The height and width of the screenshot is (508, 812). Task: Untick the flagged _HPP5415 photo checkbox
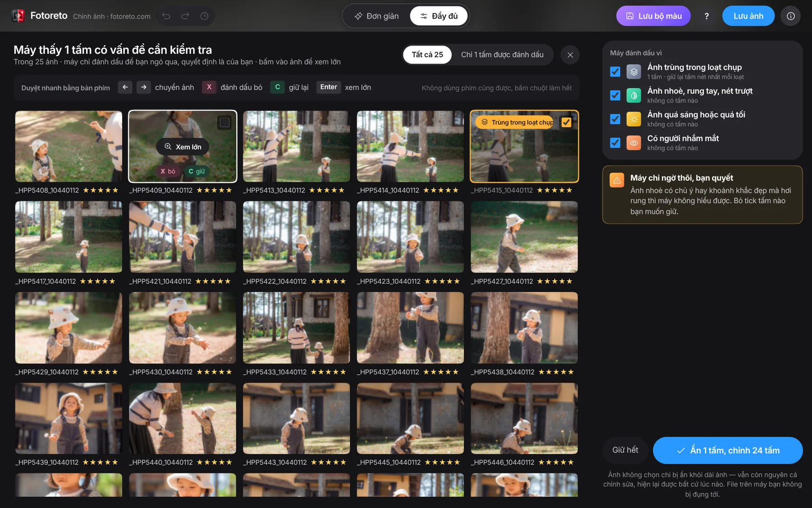(566, 122)
